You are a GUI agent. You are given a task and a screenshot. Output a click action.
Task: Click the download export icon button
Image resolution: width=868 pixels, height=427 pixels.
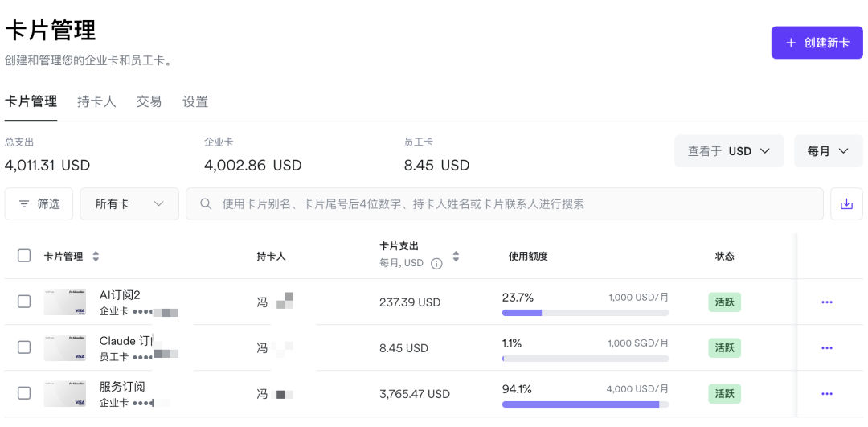[846, 203]
